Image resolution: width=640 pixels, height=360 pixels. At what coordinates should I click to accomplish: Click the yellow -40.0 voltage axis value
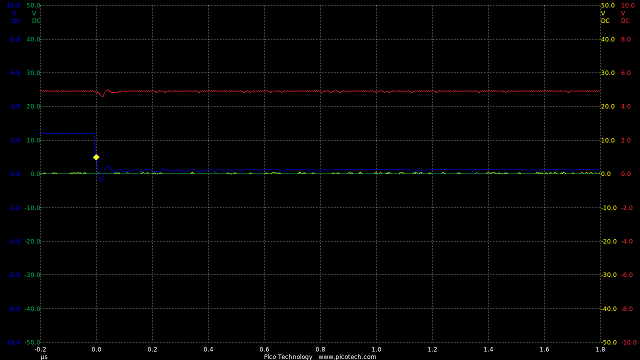click(608, 309)
